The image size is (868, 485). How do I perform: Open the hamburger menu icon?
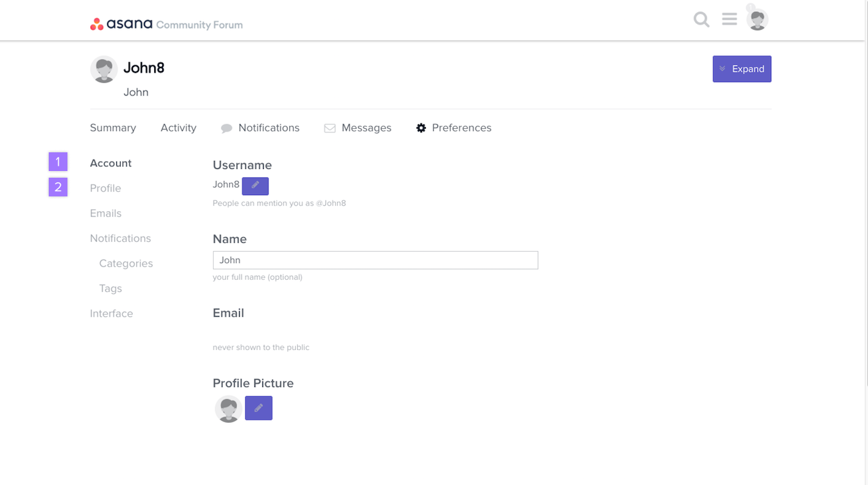coord(729,20)
